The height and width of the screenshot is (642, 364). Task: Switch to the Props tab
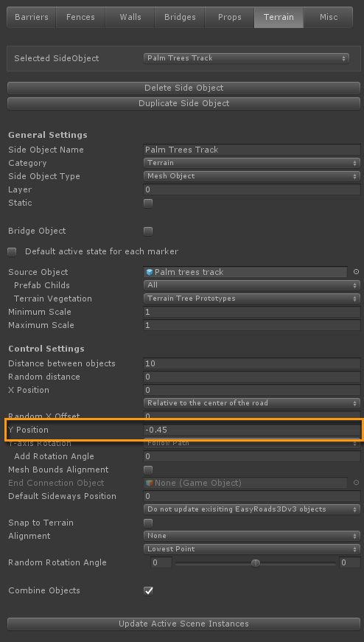[x=229, y=17]
